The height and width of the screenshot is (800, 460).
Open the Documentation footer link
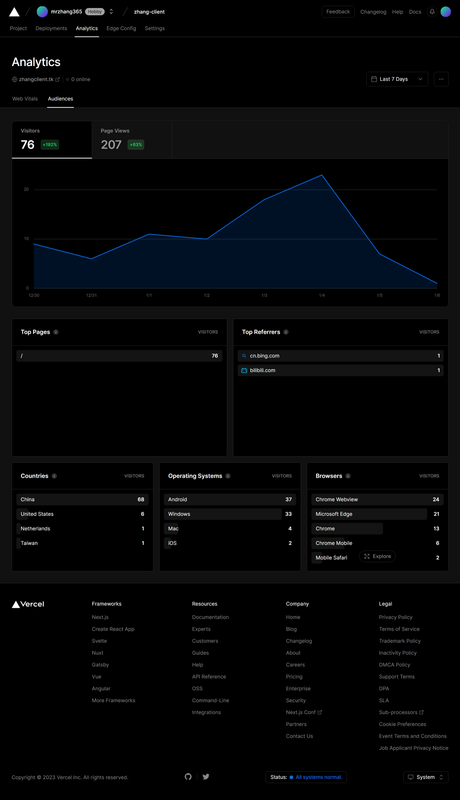tap(210, 617)
